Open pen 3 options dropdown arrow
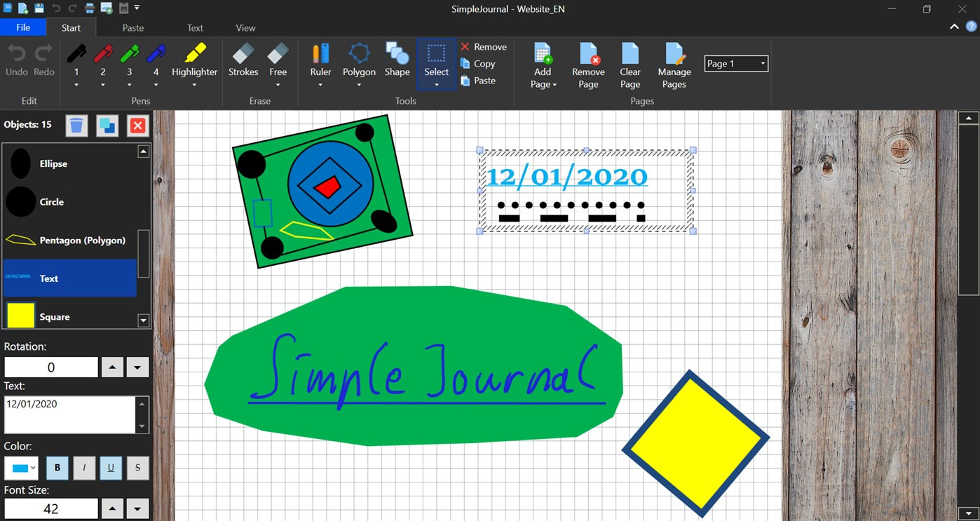 tap(129, 85)
